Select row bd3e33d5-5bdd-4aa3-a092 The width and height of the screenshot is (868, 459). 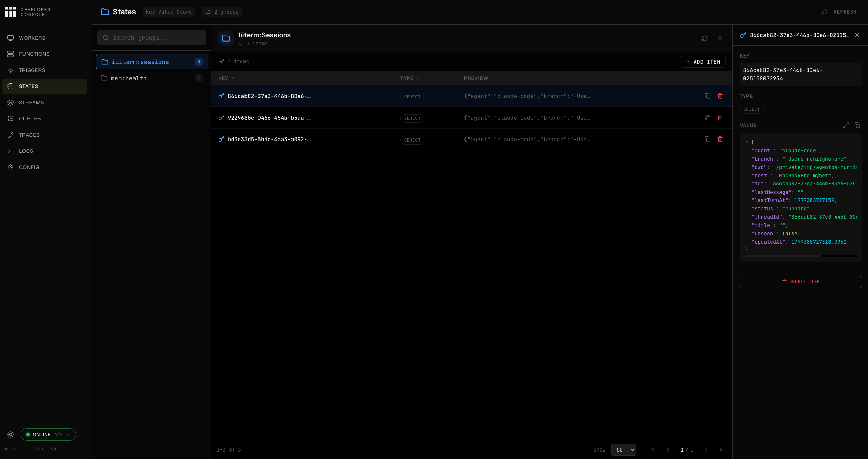pyautogui.click(x=472, y=140)
